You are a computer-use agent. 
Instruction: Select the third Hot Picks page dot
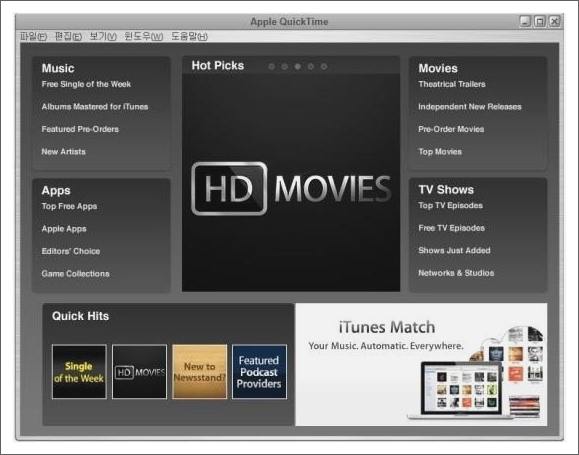pyautogui.click(x=298, y=66)
